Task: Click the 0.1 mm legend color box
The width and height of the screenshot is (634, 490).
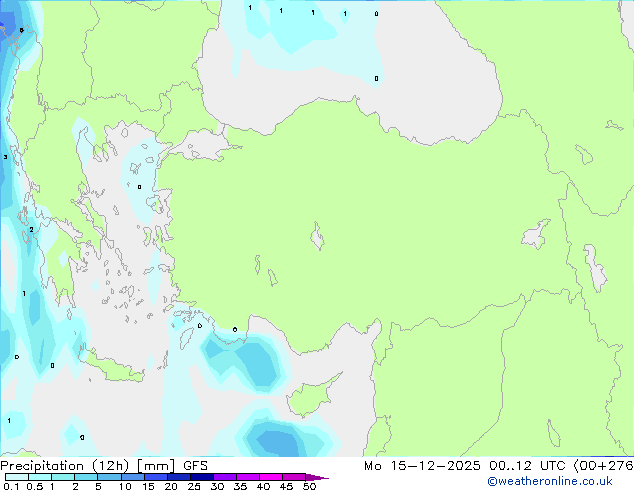Action: (17, 477)
